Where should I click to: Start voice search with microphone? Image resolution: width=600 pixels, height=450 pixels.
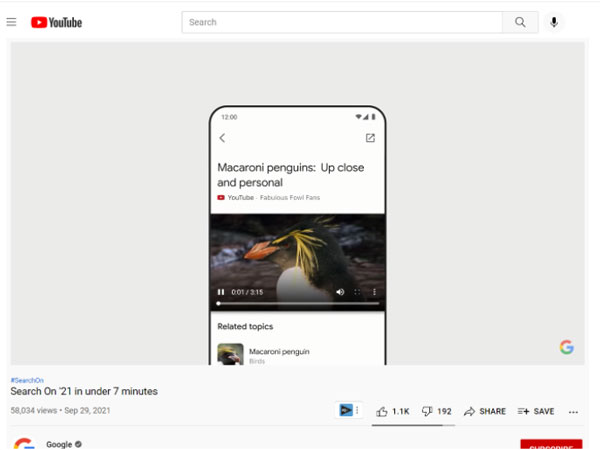pyautogui.click(x=554, y=22)
